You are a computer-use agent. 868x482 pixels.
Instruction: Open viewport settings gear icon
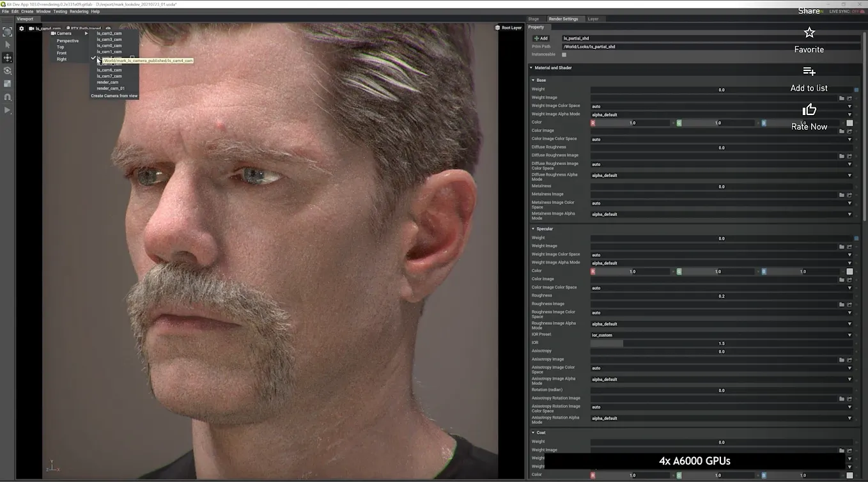click(x=21, y=29)
